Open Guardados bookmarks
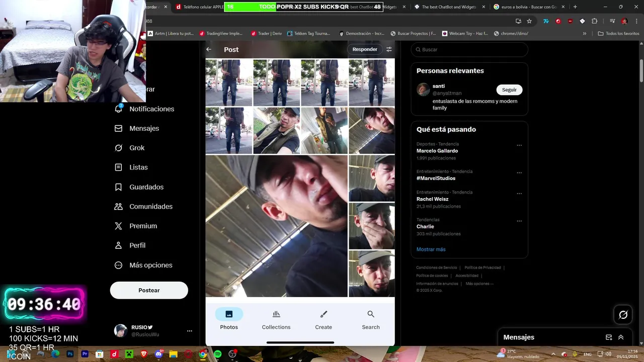The image size is (644, 362). point(139,187)
